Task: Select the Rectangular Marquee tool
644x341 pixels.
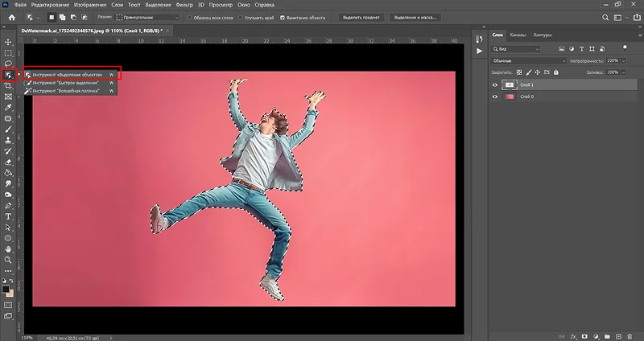Action: [x=8, y=53]
